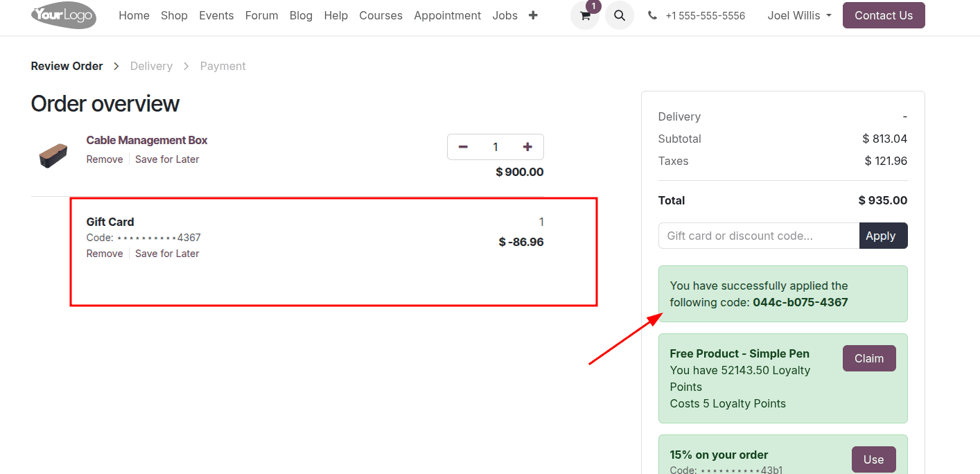Screen dimensions: 980x474
Task: Click the phone icon in header
Action: point(652,15)
